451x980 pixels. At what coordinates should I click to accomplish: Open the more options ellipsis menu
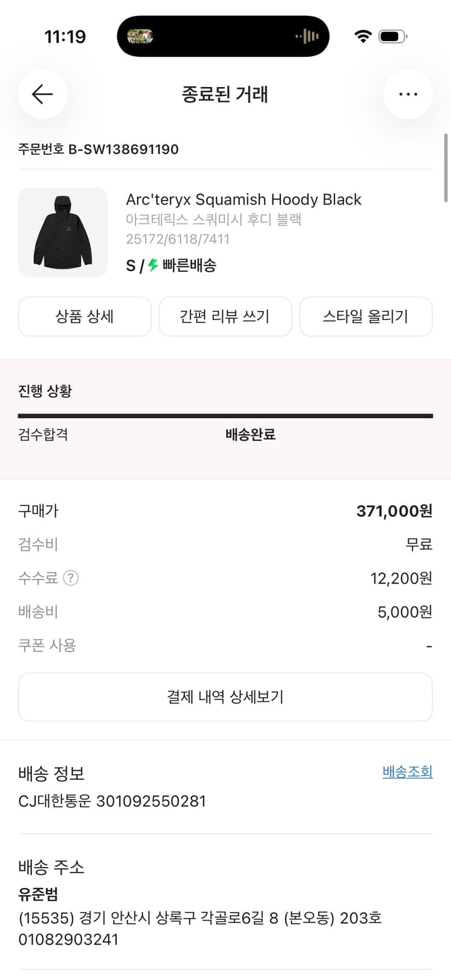[408, 94]
